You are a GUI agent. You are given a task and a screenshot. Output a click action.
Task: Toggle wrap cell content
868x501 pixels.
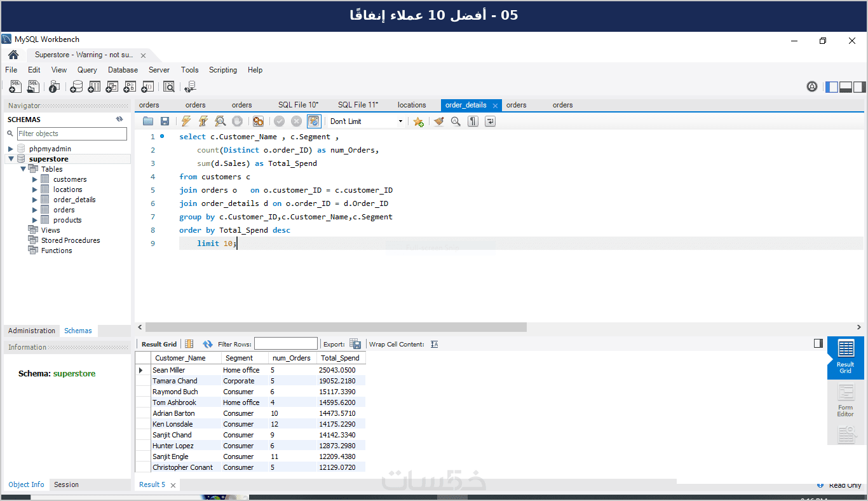click(435, 344)
